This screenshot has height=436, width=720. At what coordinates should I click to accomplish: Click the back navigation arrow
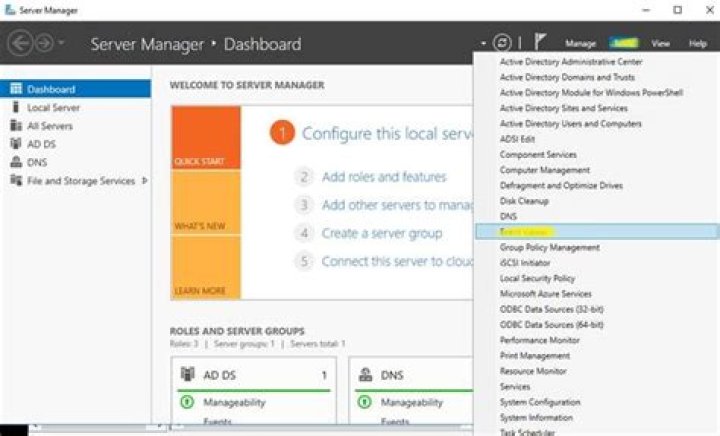pos(20,43)
